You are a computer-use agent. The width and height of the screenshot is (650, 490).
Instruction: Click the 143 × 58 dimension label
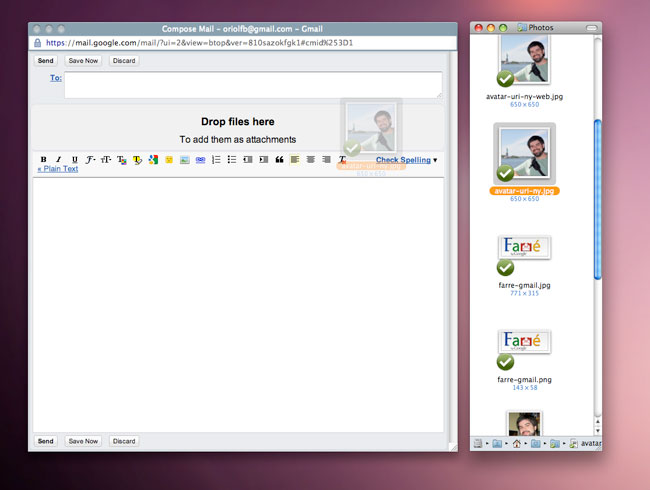tap(525, 388)
